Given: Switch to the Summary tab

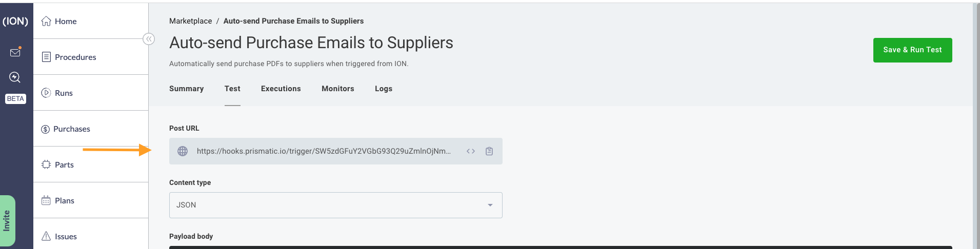Looking at the screenshot, I should pos(186,89).
